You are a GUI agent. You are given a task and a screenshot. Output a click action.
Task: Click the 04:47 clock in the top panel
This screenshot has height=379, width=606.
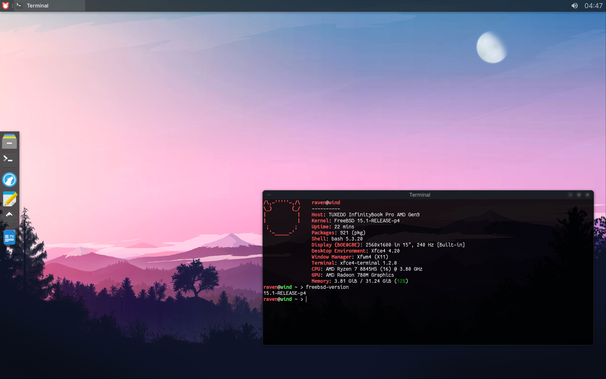click(x=593, y=5)
